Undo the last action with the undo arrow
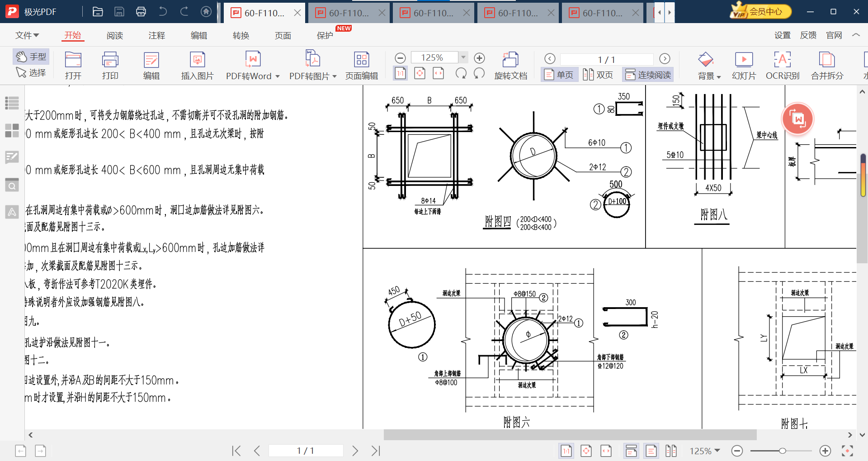Image resolution: width=868 pixels, height=461 pixels. [x=163, y=12]
